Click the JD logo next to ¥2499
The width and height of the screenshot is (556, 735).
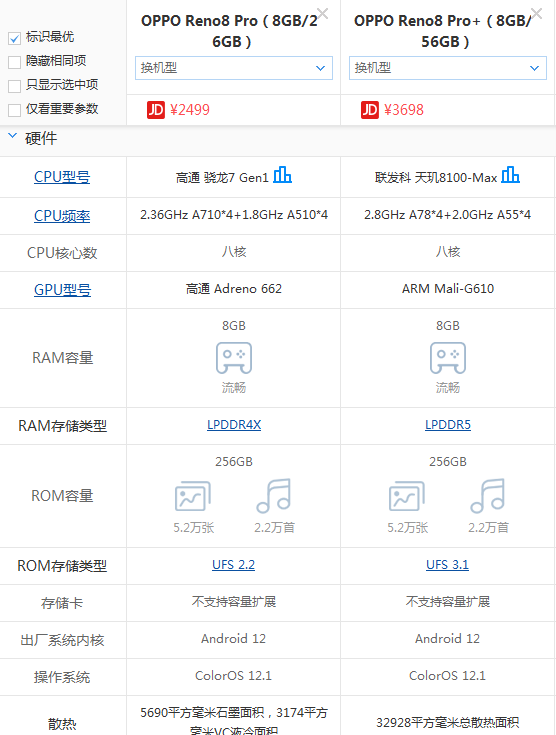(x=156, y=110)
